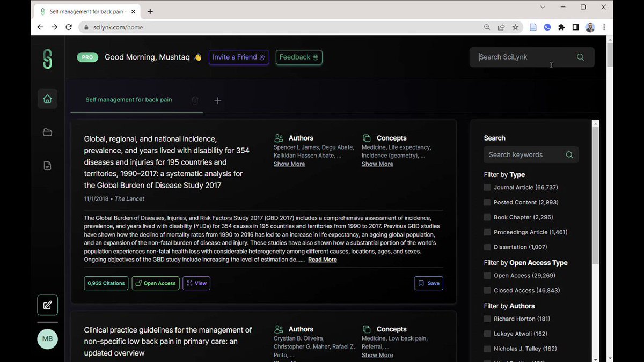Delete the Self management tab via trash icon
The height and width of the screenshot is (362, 644).
point(195,100)
